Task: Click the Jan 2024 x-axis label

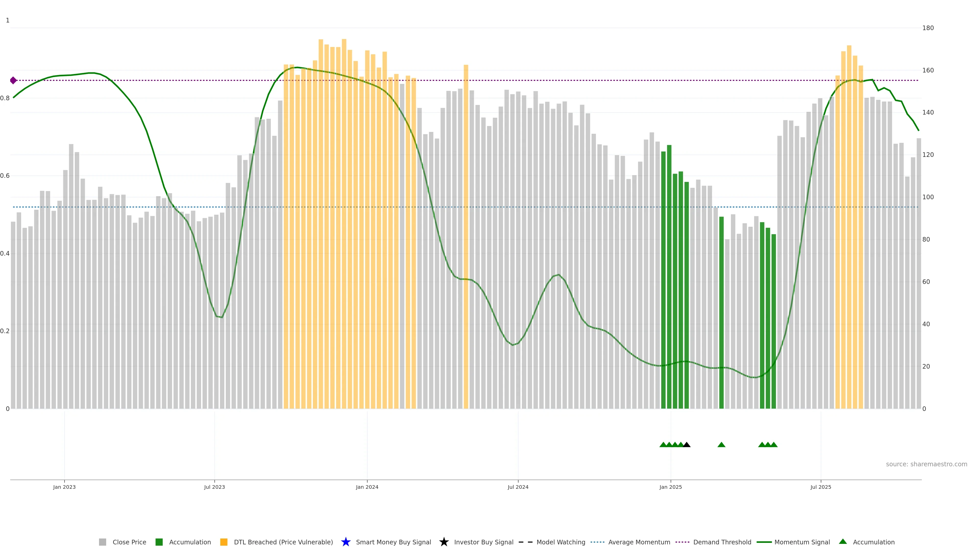Action: click(367, 487)
